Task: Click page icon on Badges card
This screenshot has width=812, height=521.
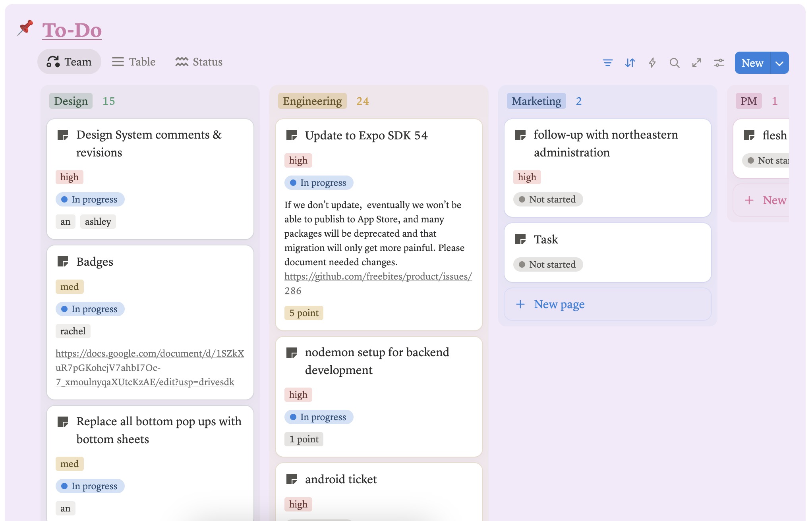Action: [63, 262]
